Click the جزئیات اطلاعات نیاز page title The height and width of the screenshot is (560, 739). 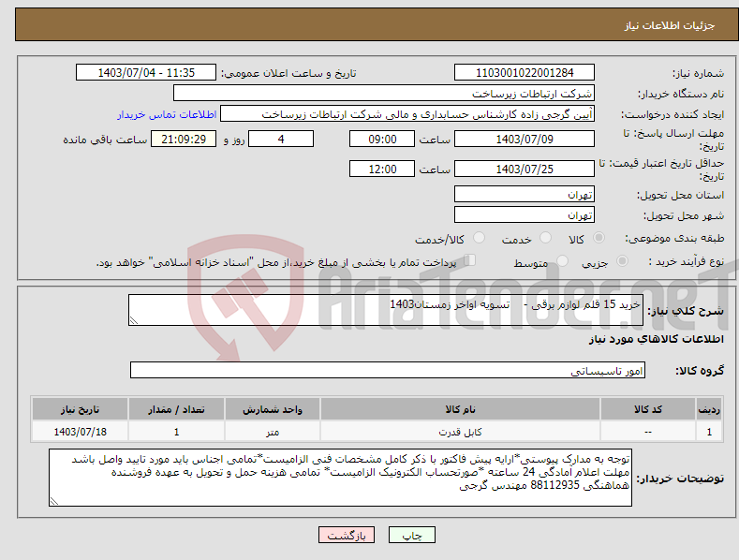(x=670, y=25)
